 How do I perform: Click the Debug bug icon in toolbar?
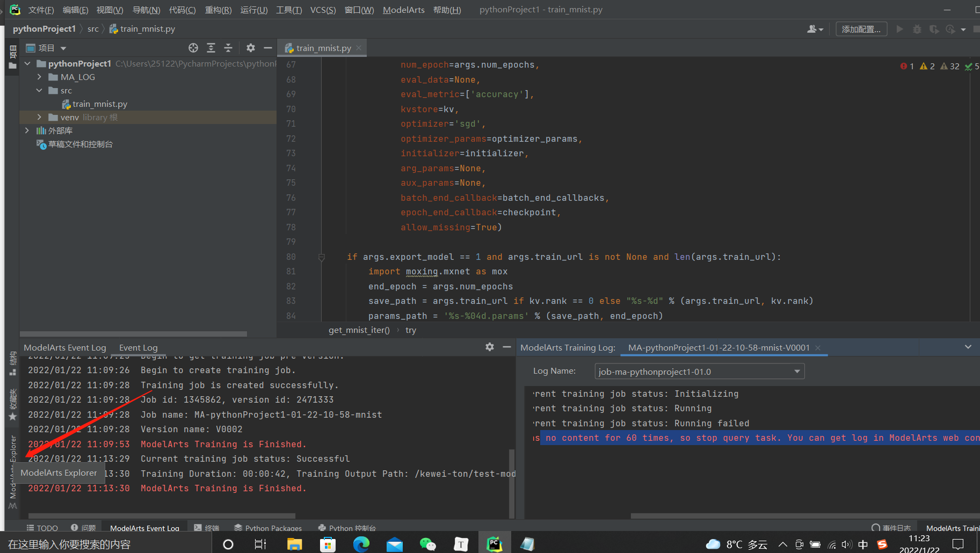point(917,29)
